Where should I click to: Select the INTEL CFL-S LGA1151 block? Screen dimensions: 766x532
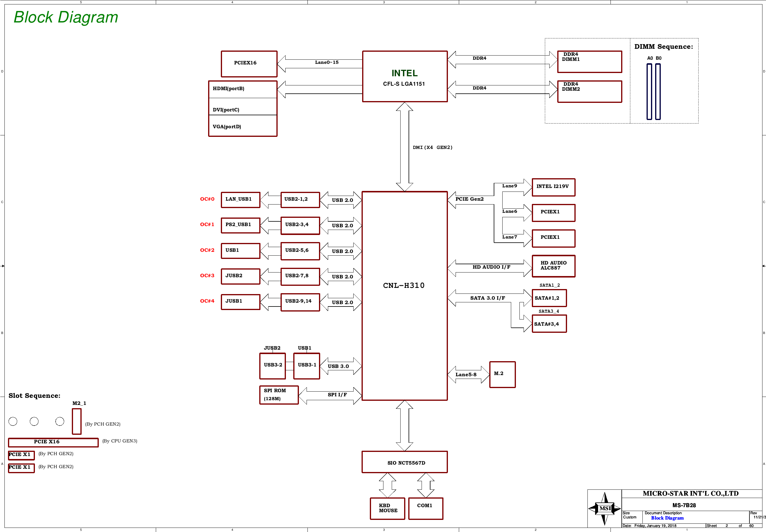pyautogui.click(x=404, y=77)
